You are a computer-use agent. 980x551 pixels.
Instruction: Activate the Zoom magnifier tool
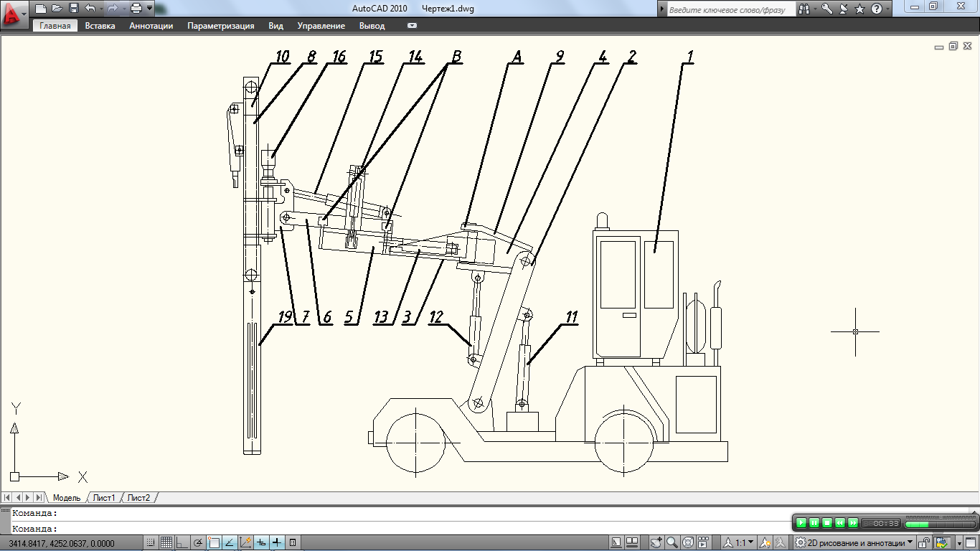[x=672, y=542]
